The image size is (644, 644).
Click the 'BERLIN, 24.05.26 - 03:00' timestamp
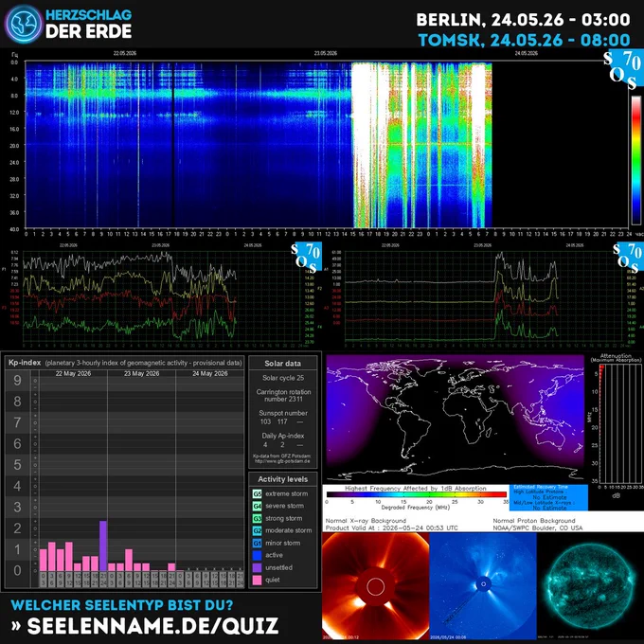coord(523,19)
